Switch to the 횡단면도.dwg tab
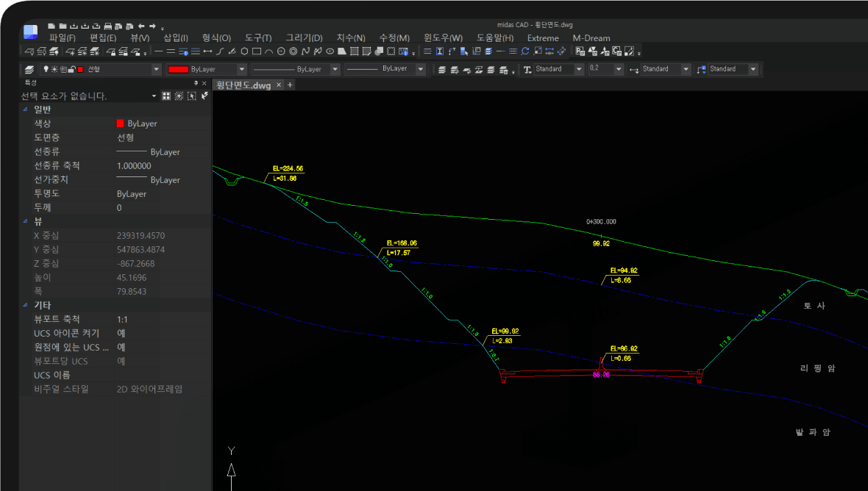 (x=243, y=85)
